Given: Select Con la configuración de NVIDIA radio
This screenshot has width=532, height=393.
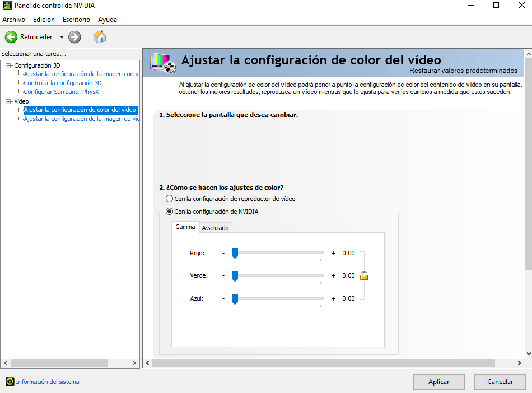Looking at the screenshot, I should 169,212.
